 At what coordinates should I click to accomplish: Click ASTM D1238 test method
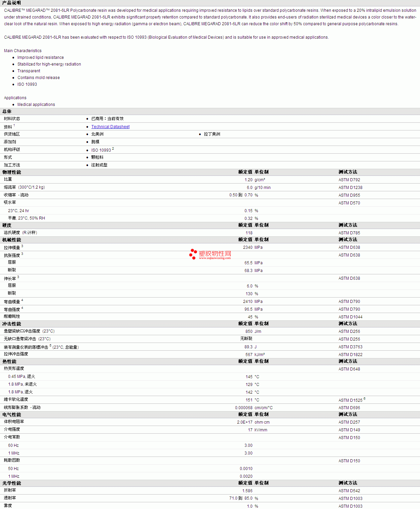pos(350,188)
